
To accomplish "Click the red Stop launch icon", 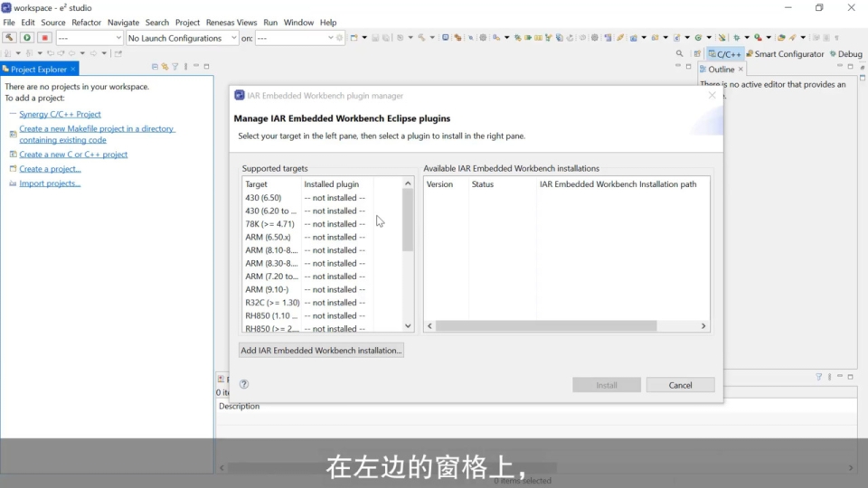I will pos(44,38).
